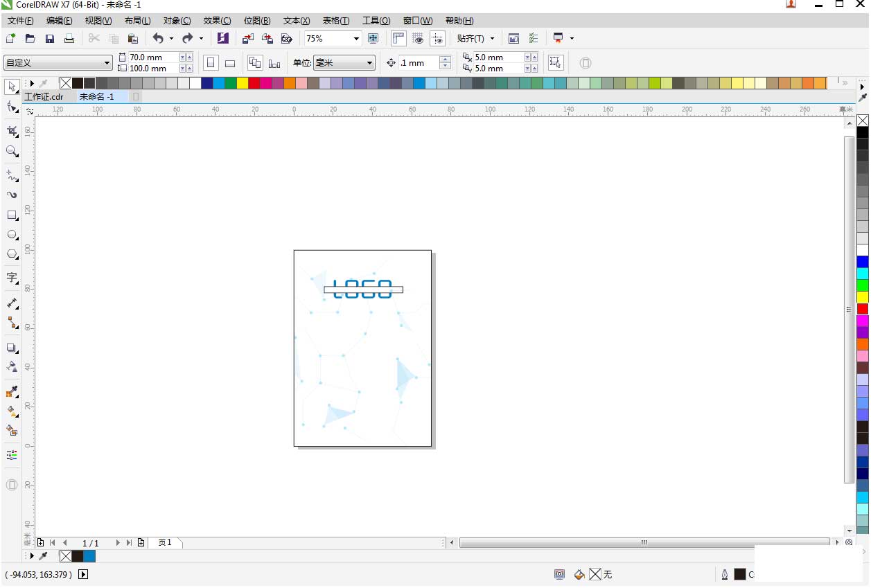
Task: Expand the status bar coordinates arrow
Action: coord(84,574)
